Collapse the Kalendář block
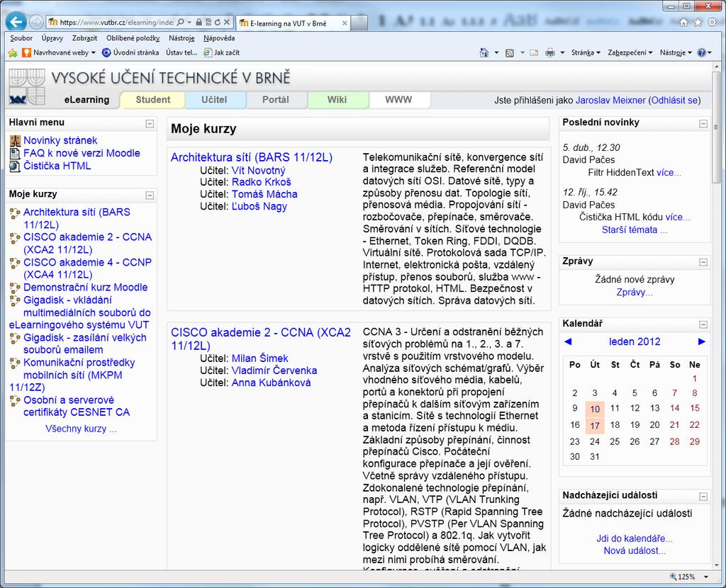 [x=703, y=324]
